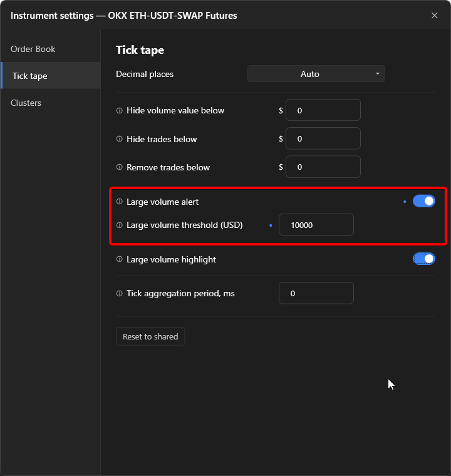Click info icon beside Tick aggregation period
451x476 pixels.
click(120, 293)
